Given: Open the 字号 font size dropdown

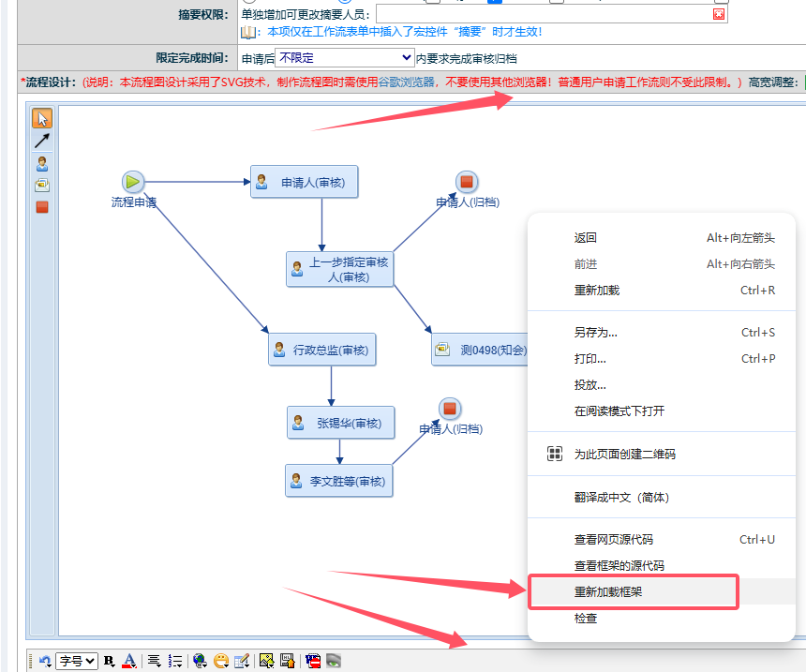Looking at the screenshot, I should 77,661.
